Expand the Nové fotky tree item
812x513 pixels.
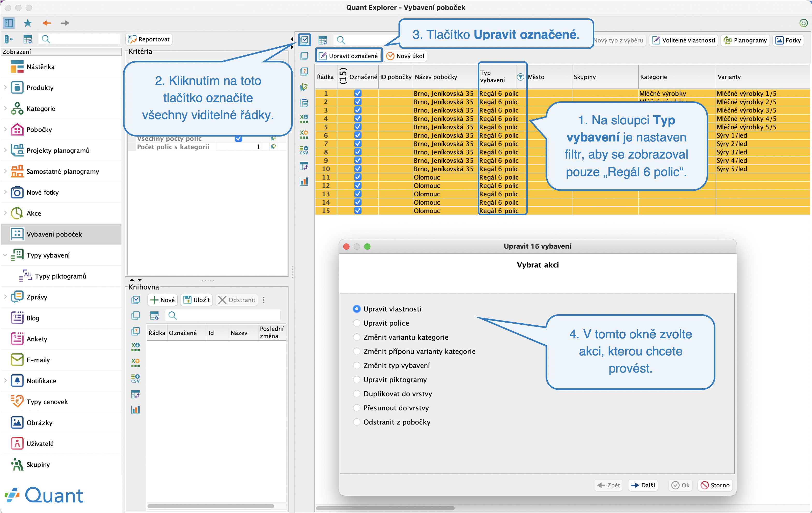(x=5, y=192)
